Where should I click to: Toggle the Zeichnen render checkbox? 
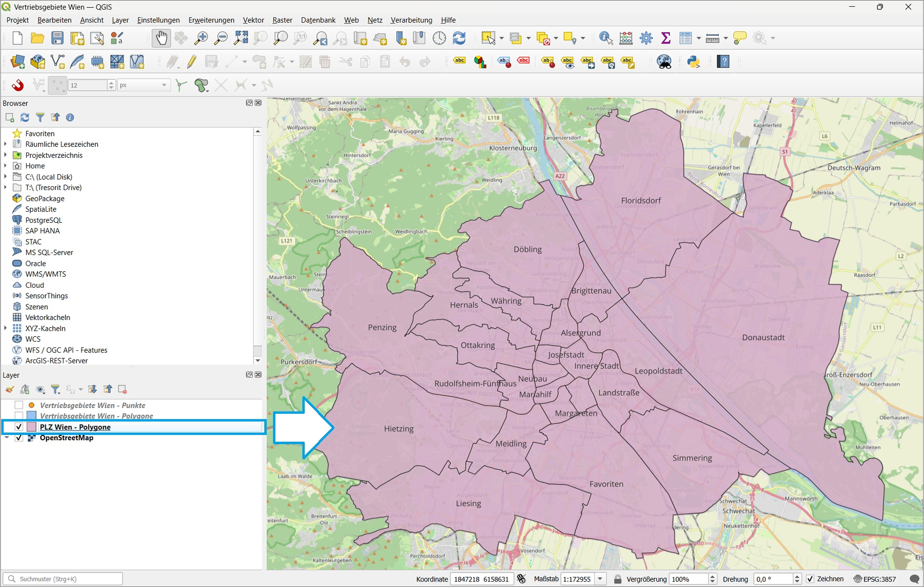(x=811, y=579)
